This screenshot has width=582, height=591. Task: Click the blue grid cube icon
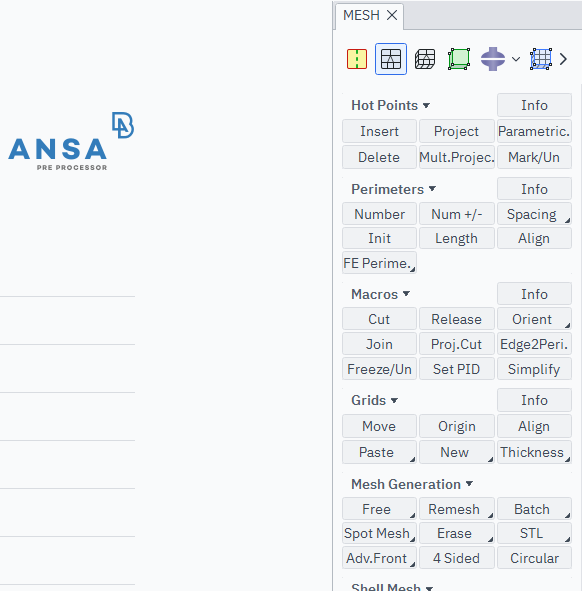click(541, 59)
